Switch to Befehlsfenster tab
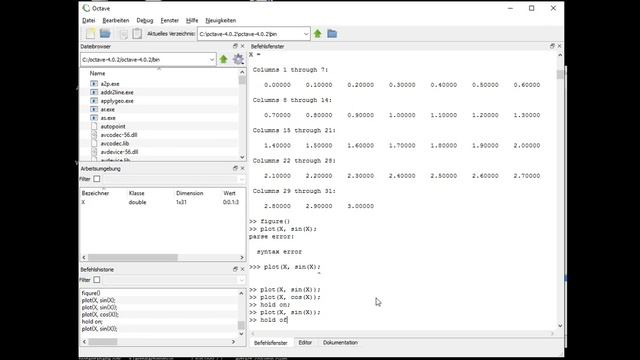 (x=271, y=342)
